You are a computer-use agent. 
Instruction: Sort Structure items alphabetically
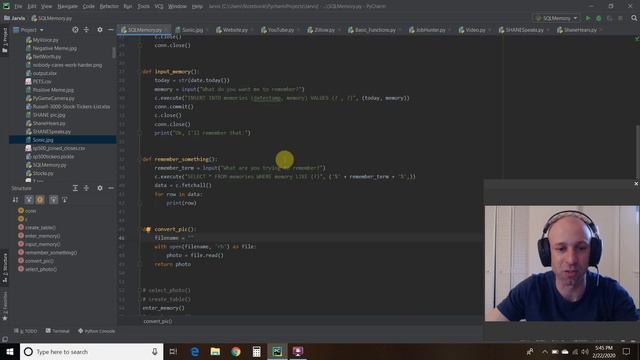(x=16, y=200)
